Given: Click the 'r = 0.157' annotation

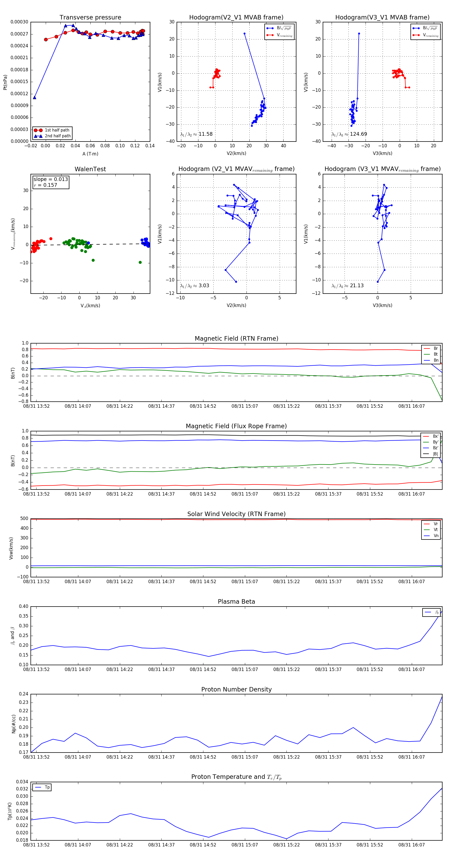Looking at the screenshot, I should click(x=45, y=185).
